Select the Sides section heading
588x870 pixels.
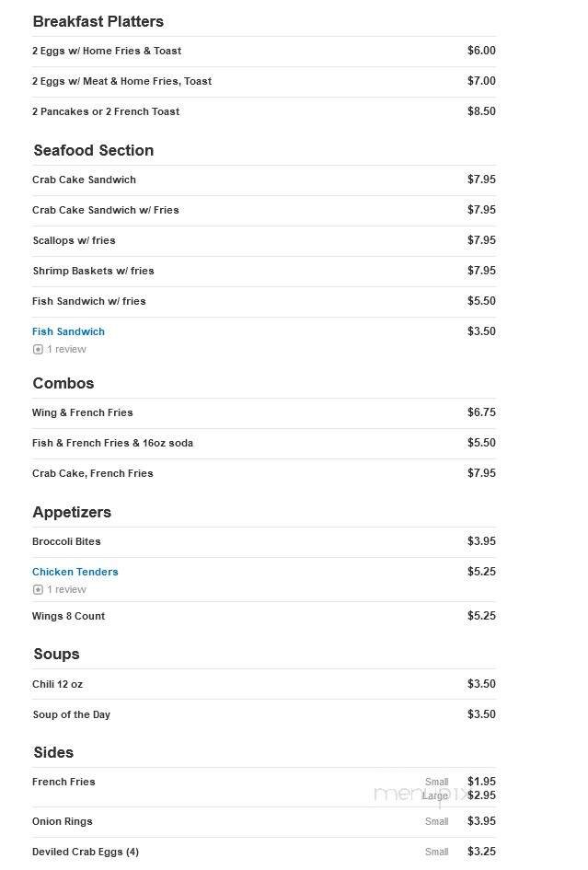[52, 752]
